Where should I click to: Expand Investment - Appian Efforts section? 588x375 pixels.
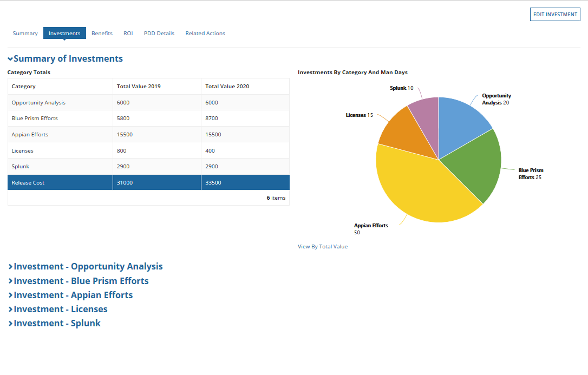point(70,295)
